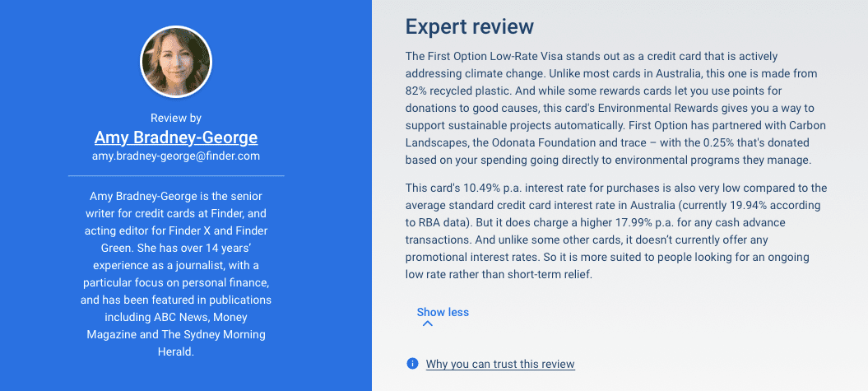Viewport: 868px width, 391px height.
Task: Click the amy.bradney-george@finder.com email address
Action: pos(176,156)
